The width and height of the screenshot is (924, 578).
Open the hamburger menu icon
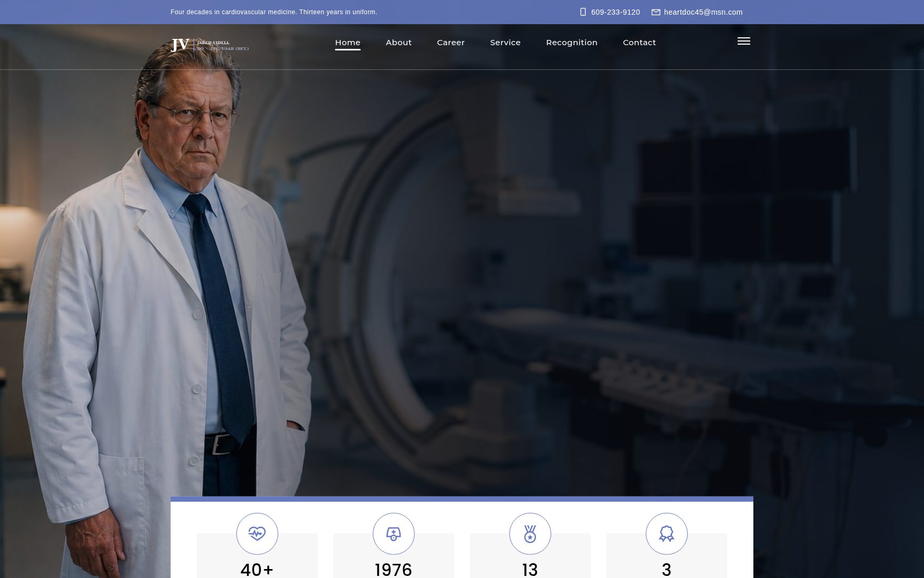(743, 41)
